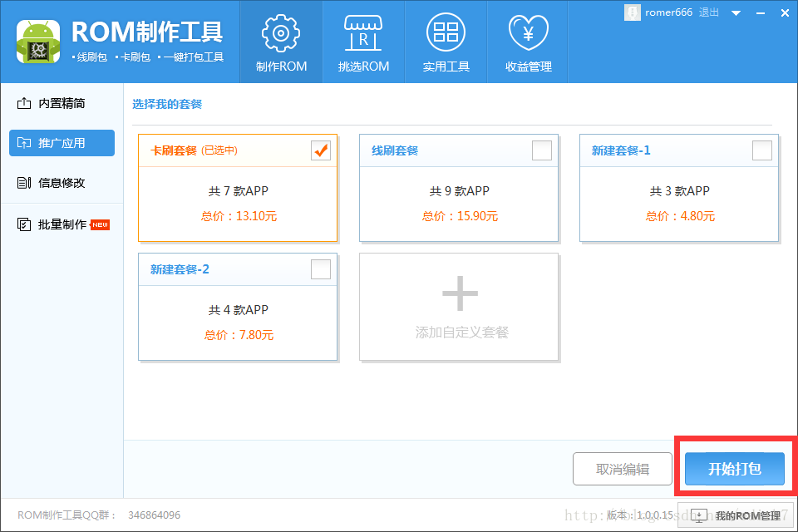Viewport: 798px width, 532px height.
Task: Open the 实用工具 grid icon
Action: (446, 32)
